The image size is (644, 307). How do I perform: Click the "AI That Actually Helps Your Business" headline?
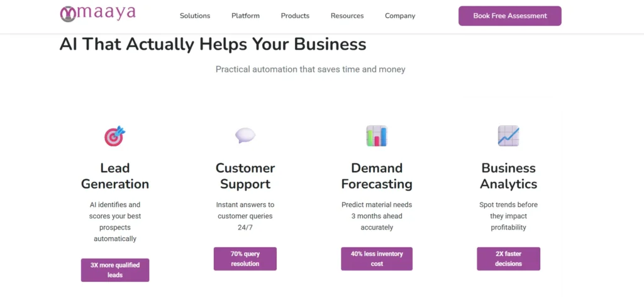pyautogui.click(x=213, y=45)
